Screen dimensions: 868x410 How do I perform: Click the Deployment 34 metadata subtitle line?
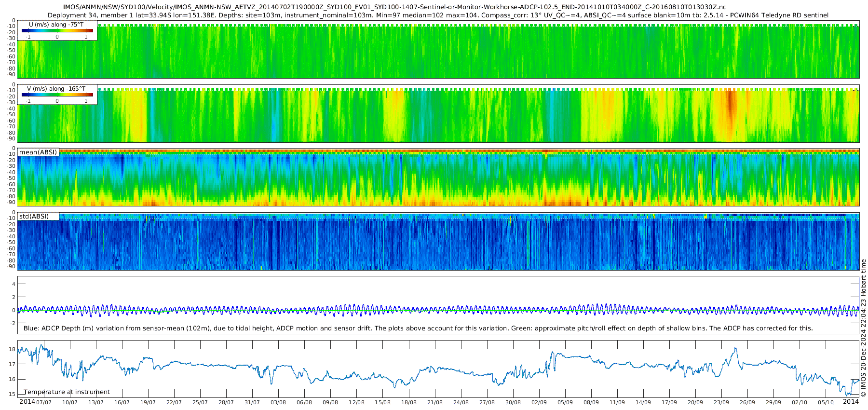pos(438,15)
